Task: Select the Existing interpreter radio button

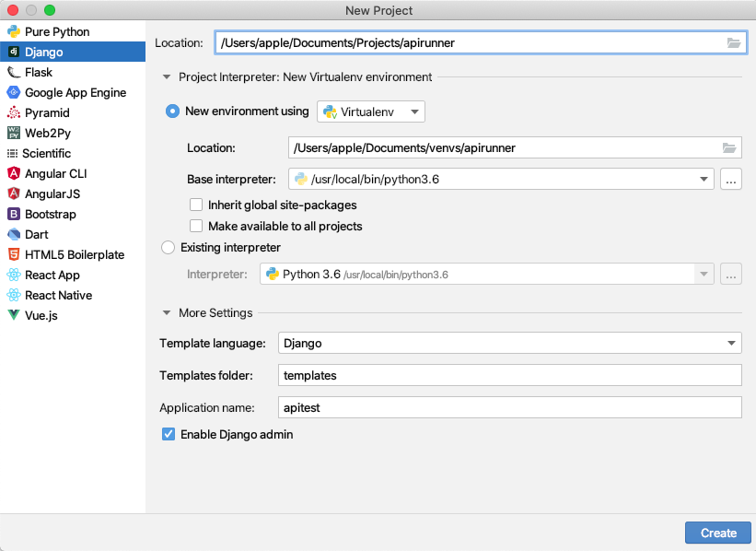Action: [x=168, y=246]
